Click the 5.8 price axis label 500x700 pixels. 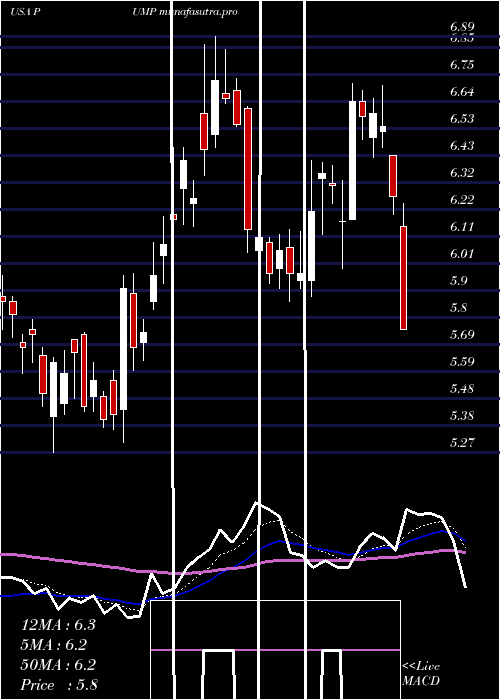(x=459, y=308)
